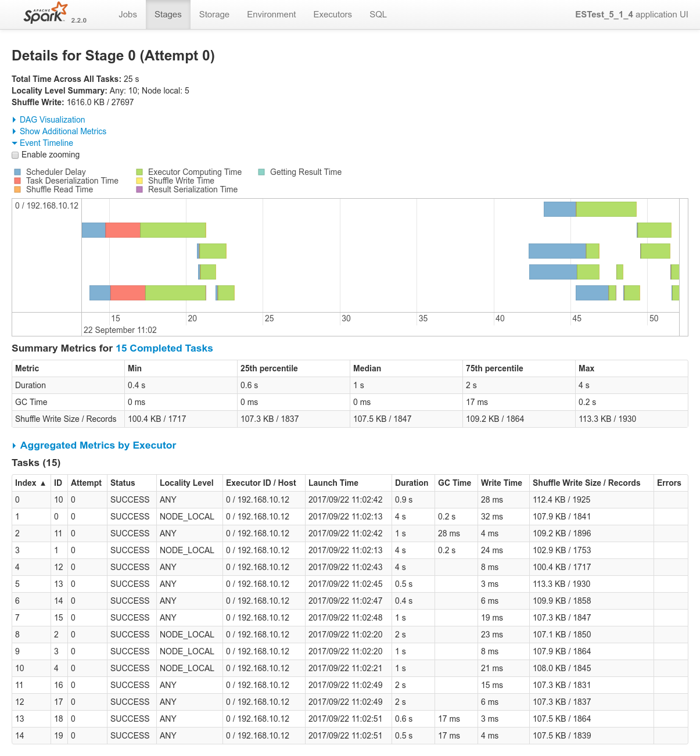The width and height of the screenshot is (700, 756).
Task: Click the Shuffle Read Time orange legend icon
Action: (17, 189)
